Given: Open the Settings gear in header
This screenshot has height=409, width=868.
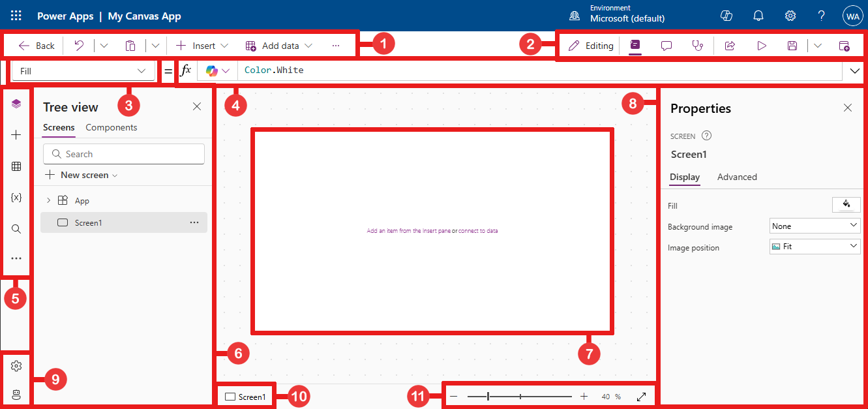Looking at the screenshot, I should 790,16.
